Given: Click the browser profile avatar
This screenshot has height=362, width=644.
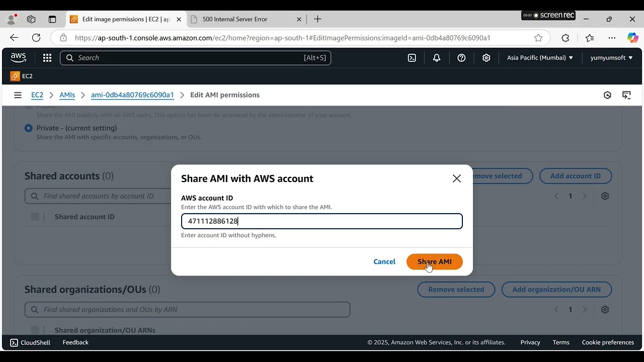Looking at the screenshot, I should (11, 20).
